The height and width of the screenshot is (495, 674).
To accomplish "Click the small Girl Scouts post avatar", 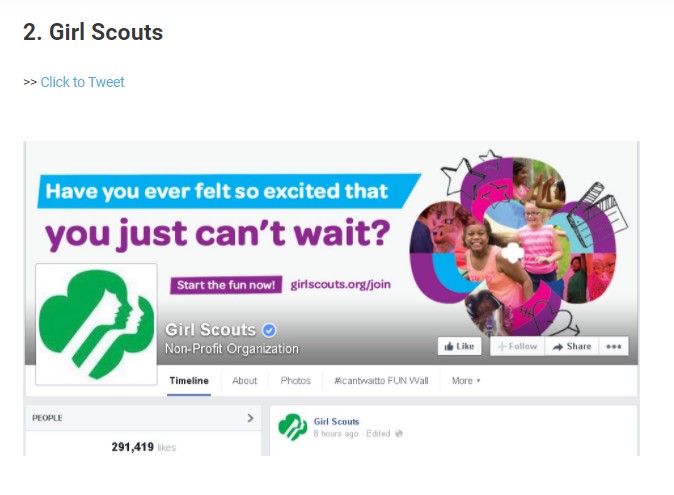I will point(293,427).
